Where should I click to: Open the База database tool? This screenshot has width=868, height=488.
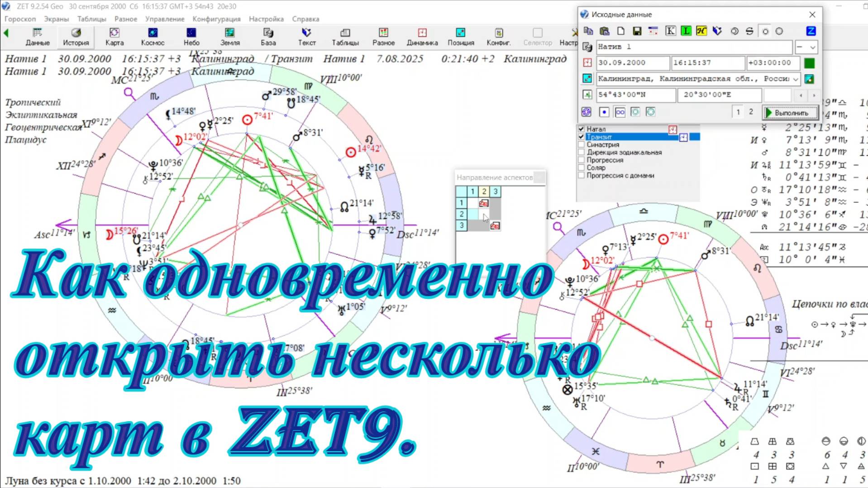[x=268, y=36]
